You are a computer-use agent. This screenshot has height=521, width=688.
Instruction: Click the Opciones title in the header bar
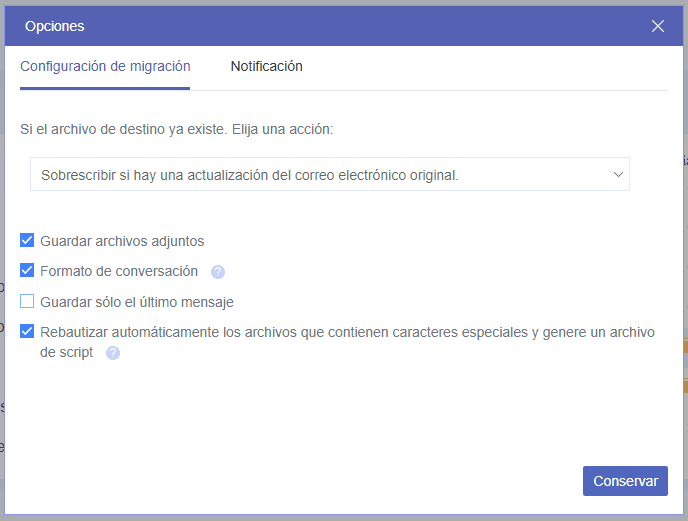(x=54, y=26)
